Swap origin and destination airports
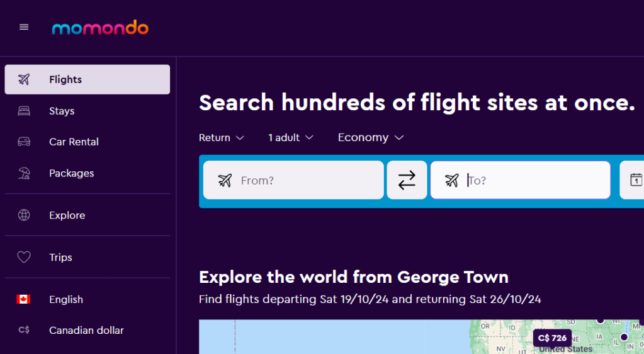The height and width of the screenshot is (354, 644). point(407,180)
